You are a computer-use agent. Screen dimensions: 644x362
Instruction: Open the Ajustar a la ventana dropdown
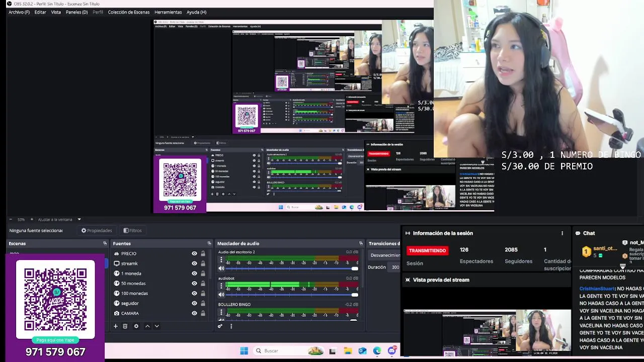(59, 219)
